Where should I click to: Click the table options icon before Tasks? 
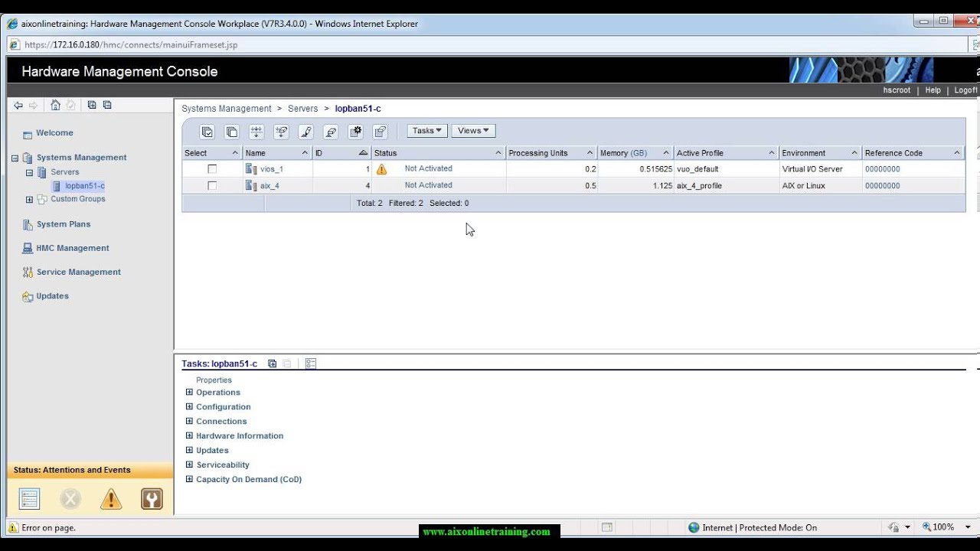pos(381,132)
